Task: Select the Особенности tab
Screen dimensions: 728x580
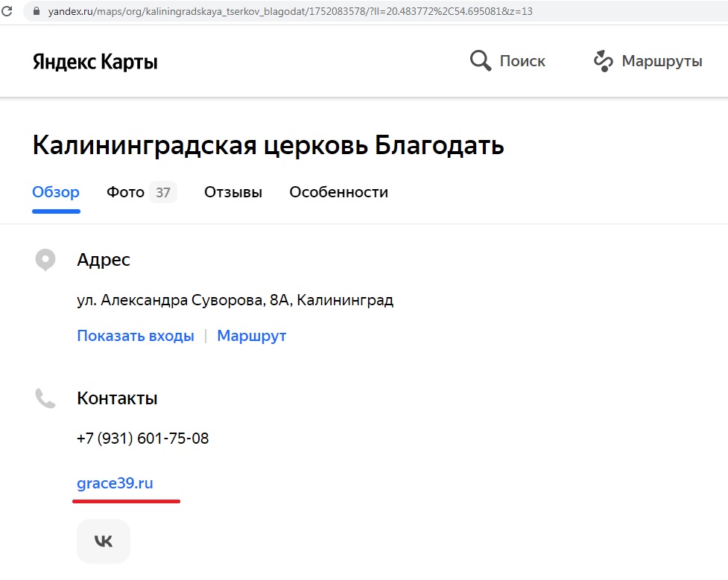Action: 338,192
